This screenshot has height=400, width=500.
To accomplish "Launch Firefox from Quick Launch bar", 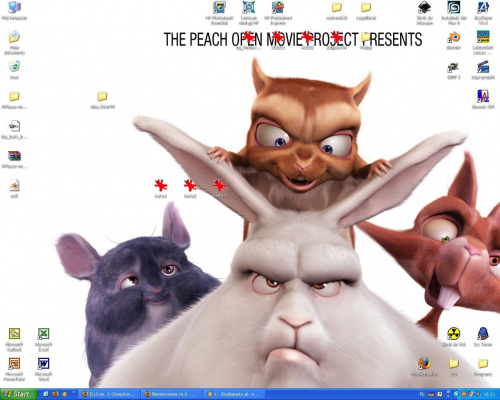I will point(55,394).
